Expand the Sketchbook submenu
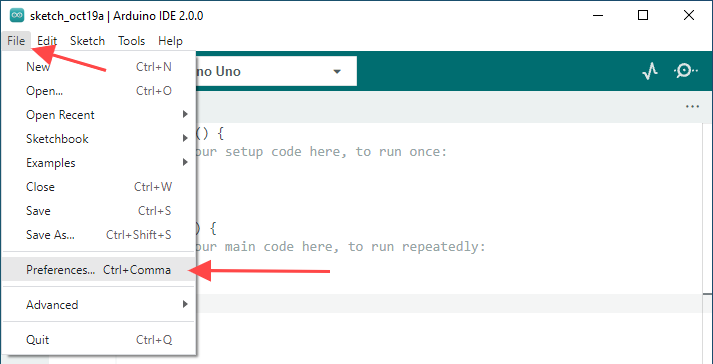This screenshot has height=364, width=713. [x=99, y=139]
